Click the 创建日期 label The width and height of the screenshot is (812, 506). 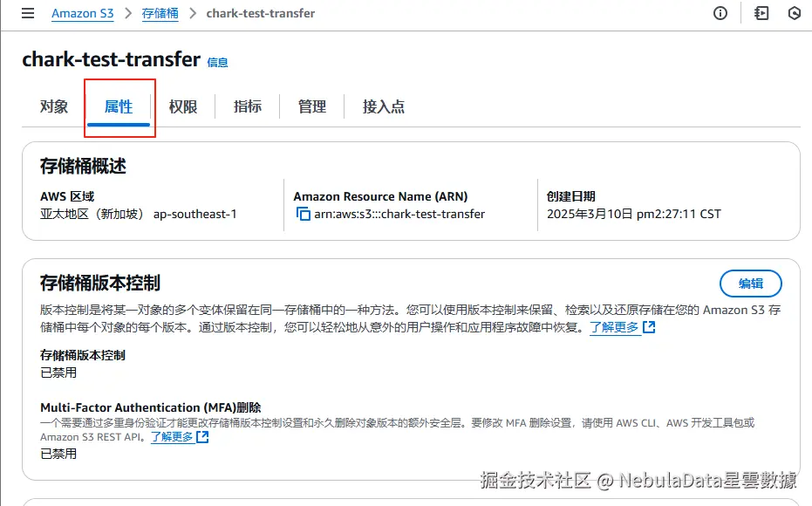click(570, 196)
